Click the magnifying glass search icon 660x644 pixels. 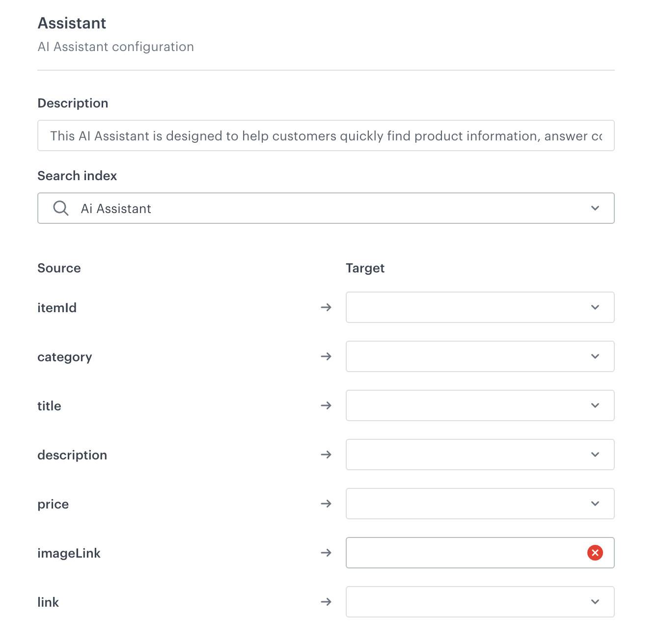tap(60, 208)
